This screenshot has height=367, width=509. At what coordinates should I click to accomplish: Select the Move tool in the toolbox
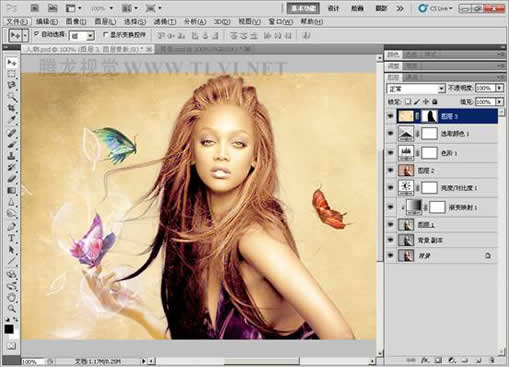pyautogui.click(x=12, y=62)
